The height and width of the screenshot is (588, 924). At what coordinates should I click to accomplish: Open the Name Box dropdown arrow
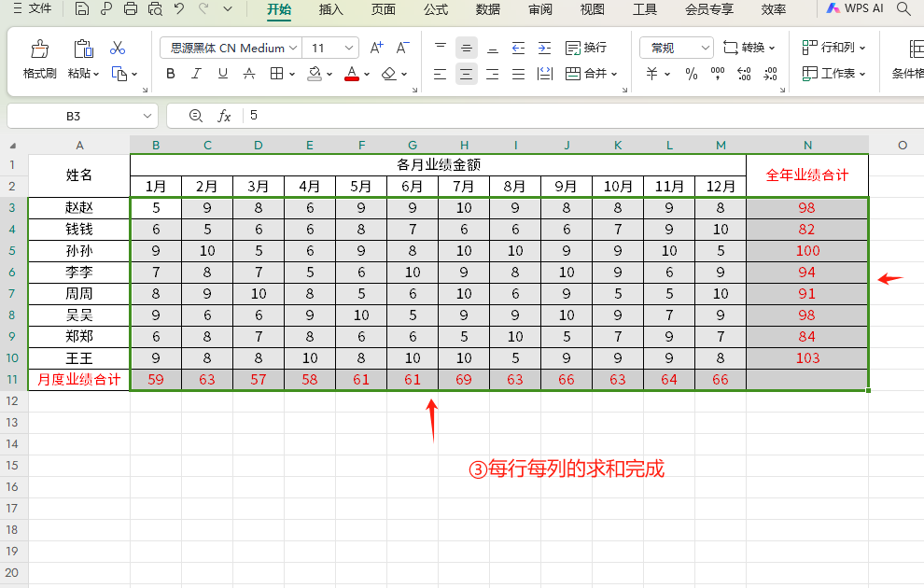click(147, 116)
